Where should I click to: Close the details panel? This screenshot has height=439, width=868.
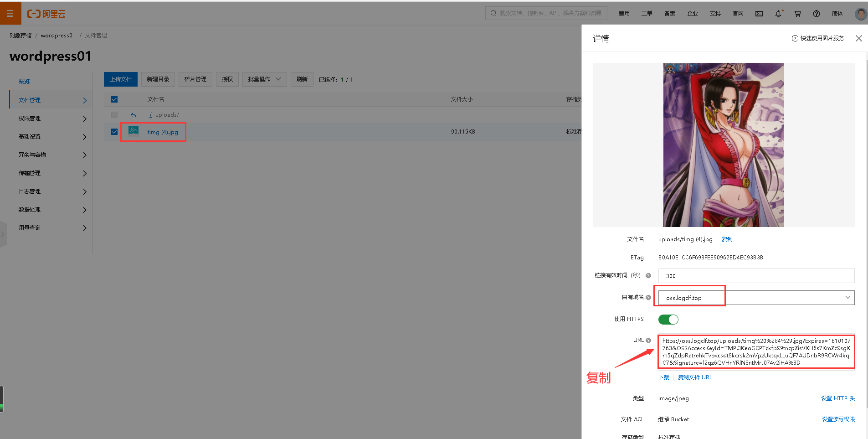(x=859, y=38)
